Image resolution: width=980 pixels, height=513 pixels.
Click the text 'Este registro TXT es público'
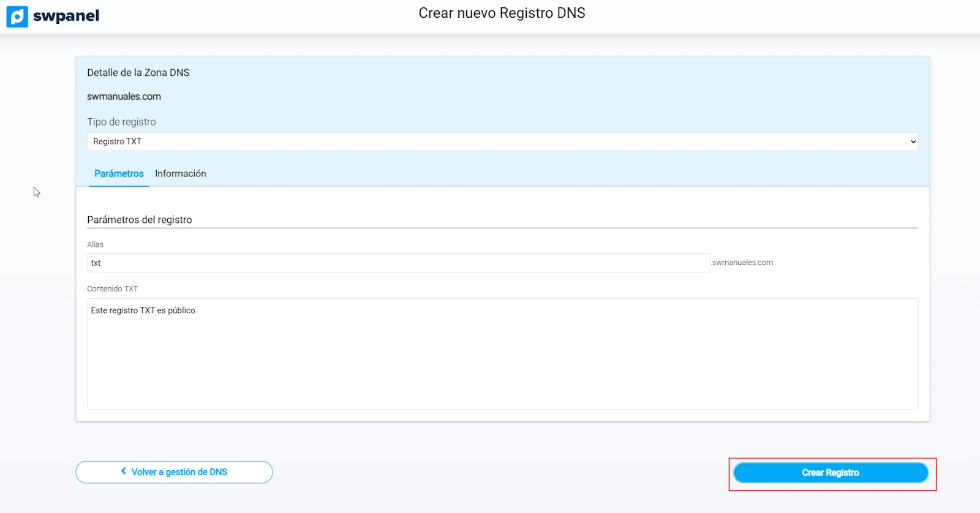(143, 310)
